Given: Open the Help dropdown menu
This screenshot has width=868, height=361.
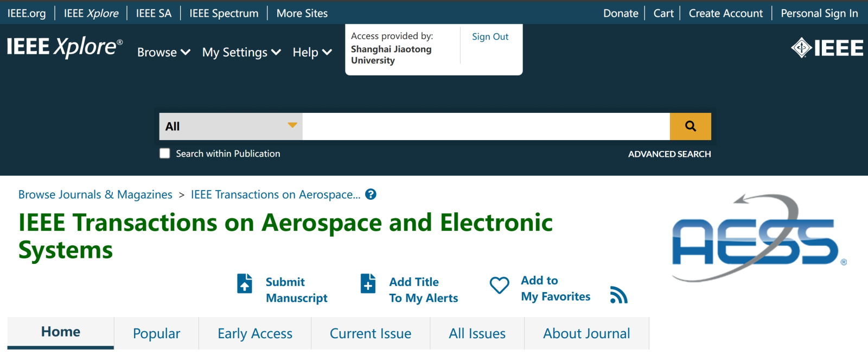Looking at the screenshot, I should (312, 52).
